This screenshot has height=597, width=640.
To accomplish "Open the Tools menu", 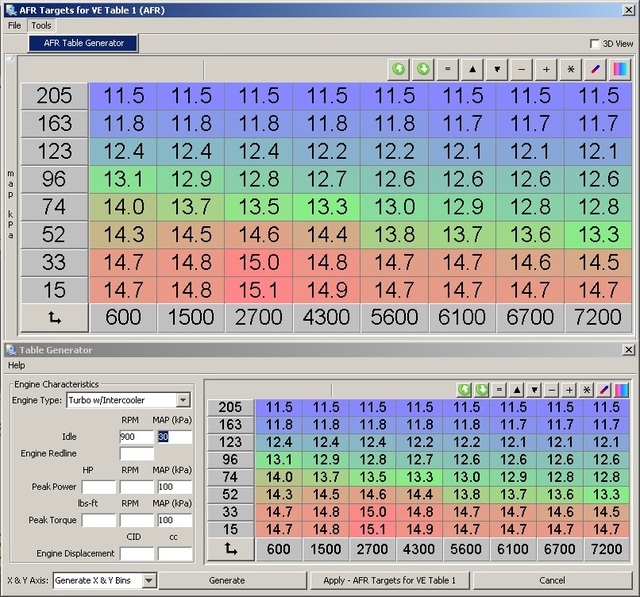I will click(41, 25).
